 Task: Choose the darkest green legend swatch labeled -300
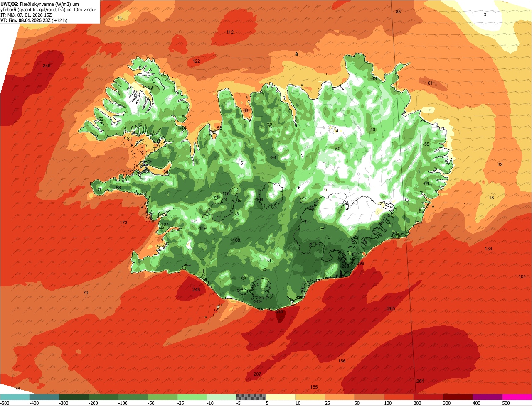[74, 397]
